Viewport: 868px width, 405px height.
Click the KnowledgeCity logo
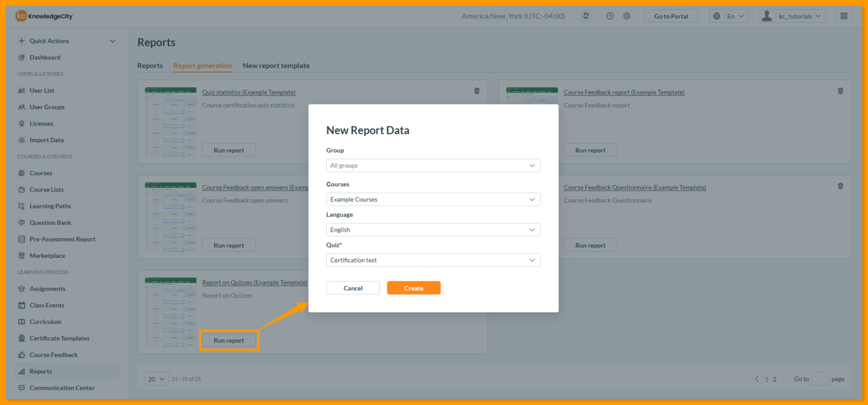[44, 16]
